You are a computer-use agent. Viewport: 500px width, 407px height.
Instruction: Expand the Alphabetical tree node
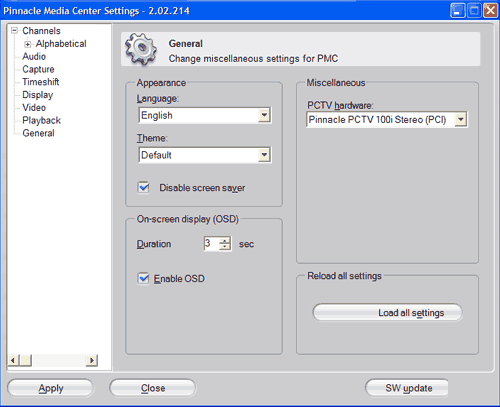(x=28, y=44)
